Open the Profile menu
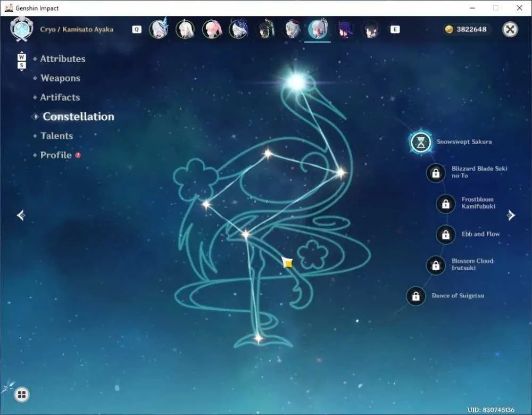This screenshot has width=532, height=415. click(56, 155)
